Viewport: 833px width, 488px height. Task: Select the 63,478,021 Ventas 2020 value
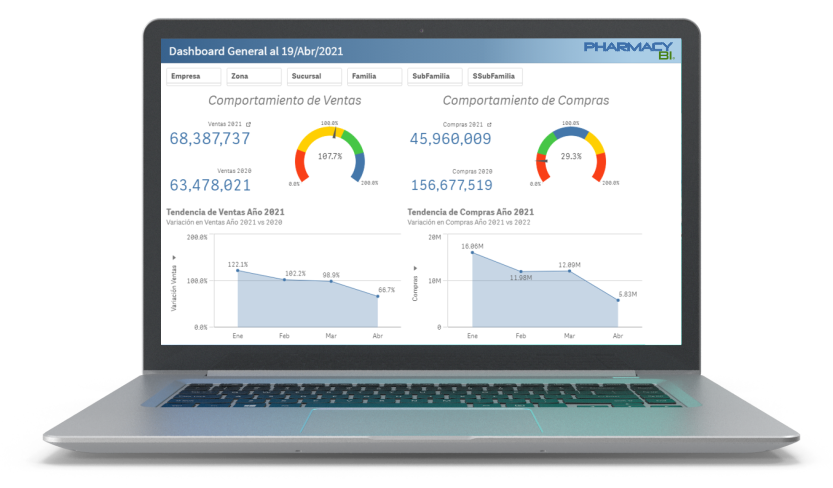(209, 185)
